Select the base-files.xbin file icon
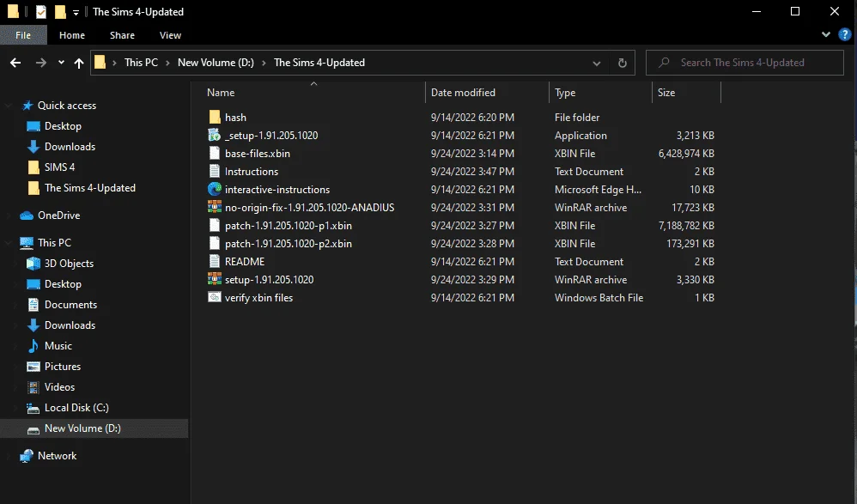 [x=215, y=154]
